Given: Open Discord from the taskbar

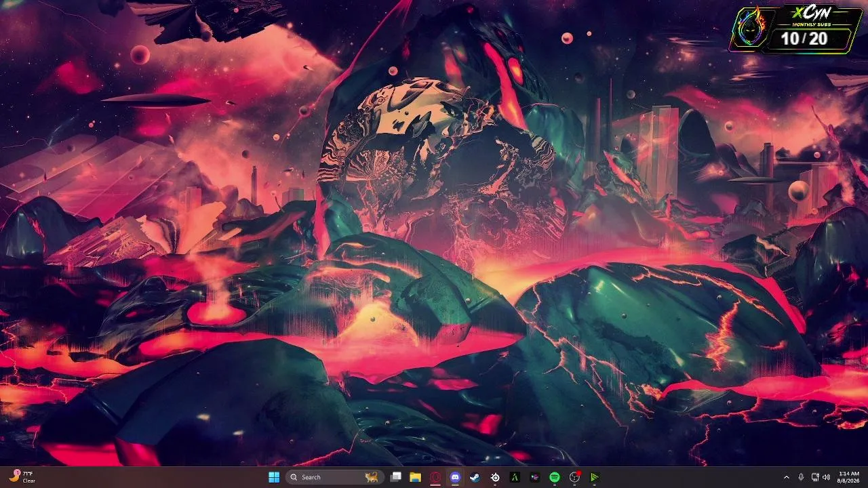Looking at the screenshot, I should coord(455,477).
